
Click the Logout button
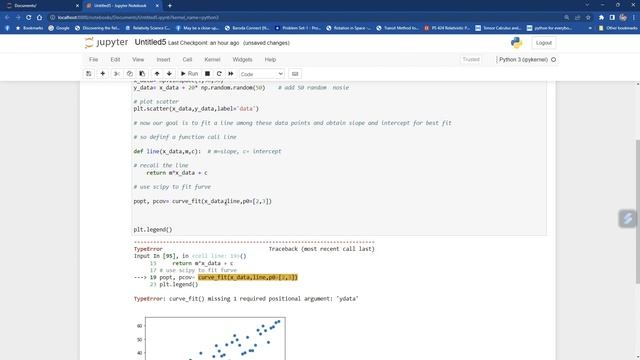(544, 43)
